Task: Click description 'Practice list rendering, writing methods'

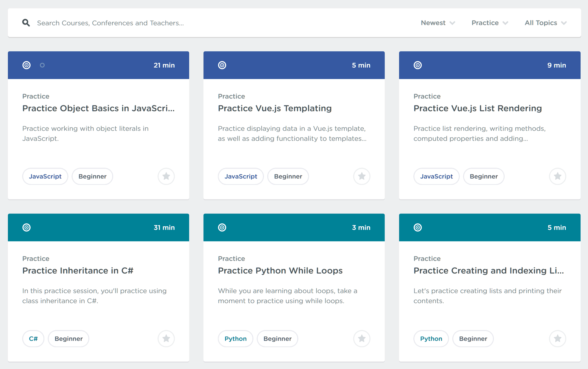Action: [x=480, y=133]
